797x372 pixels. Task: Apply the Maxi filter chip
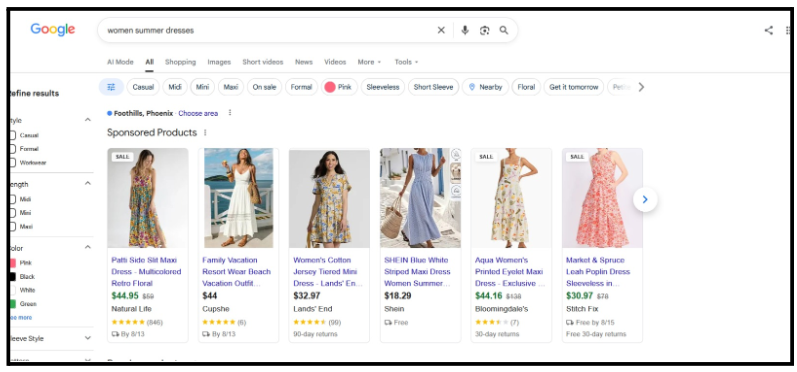[x=231, y=87]
